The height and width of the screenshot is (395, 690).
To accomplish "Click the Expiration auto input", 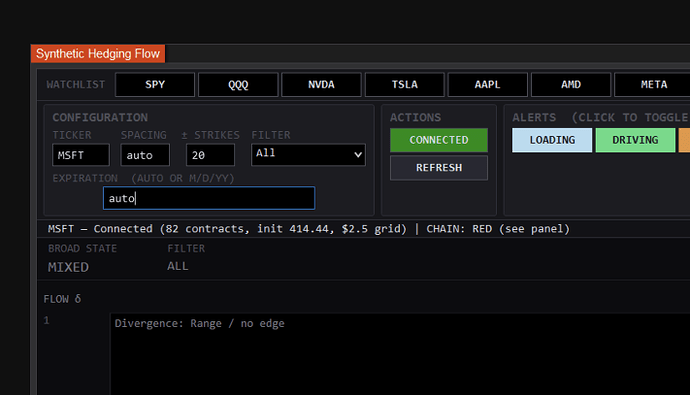I will 209,198.
